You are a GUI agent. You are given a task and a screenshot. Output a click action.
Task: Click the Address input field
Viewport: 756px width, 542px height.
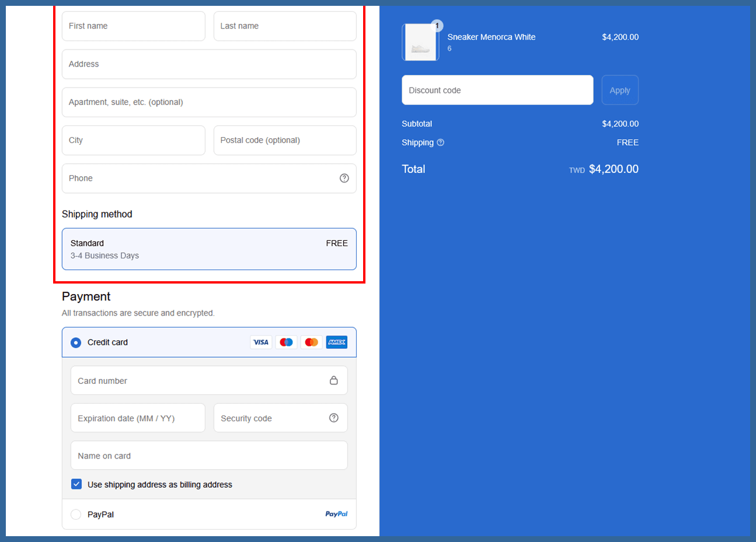[x=209, y=64]
